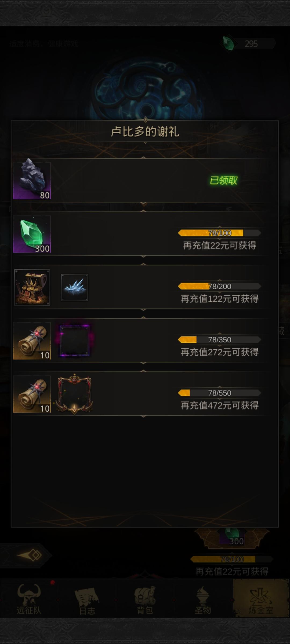Tap the green gem reward with 300
Image resolution: width=290 pixels, height=644 pixels.
(32, 234)
